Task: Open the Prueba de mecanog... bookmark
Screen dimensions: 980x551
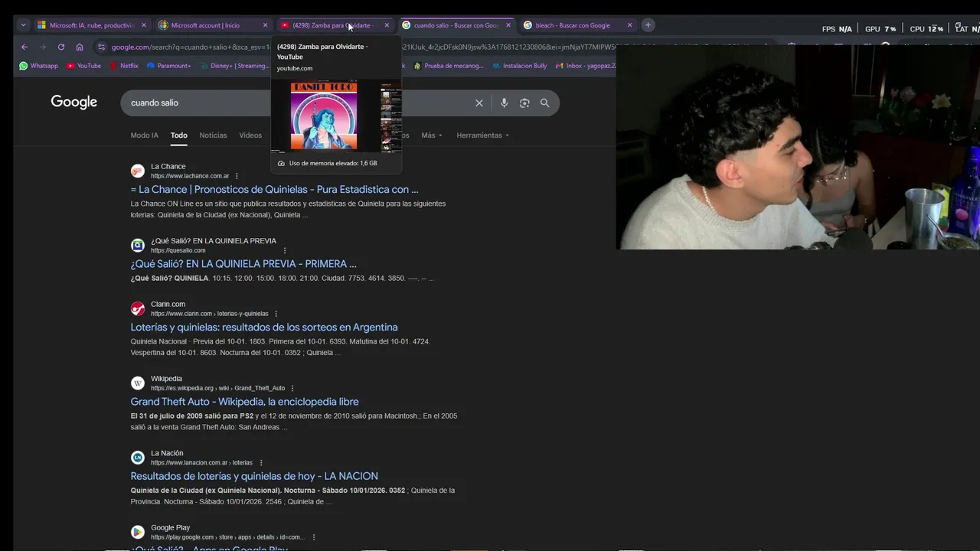Action: pos(449,66)
